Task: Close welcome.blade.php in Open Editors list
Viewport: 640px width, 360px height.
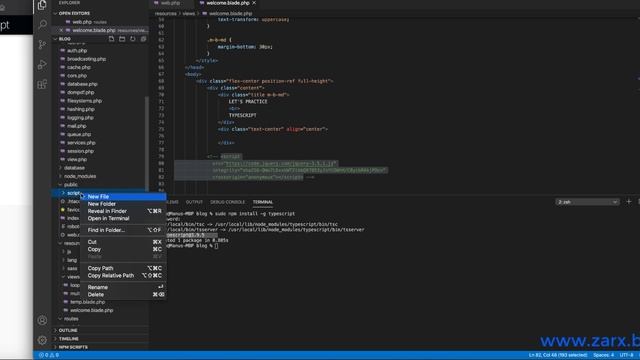Action: pos(61,30)
